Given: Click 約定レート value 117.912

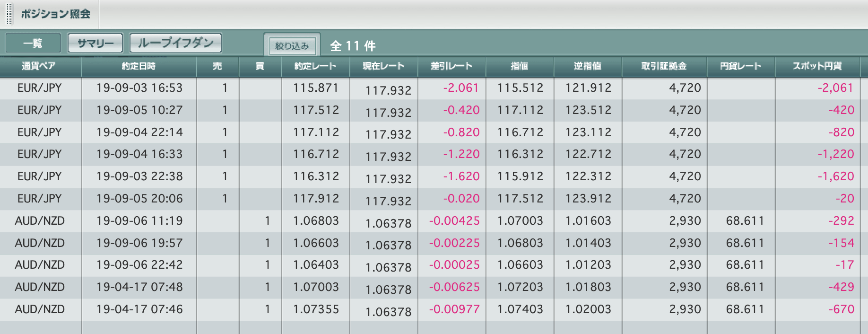Looking at the screenshot, I should click(316, 199).
